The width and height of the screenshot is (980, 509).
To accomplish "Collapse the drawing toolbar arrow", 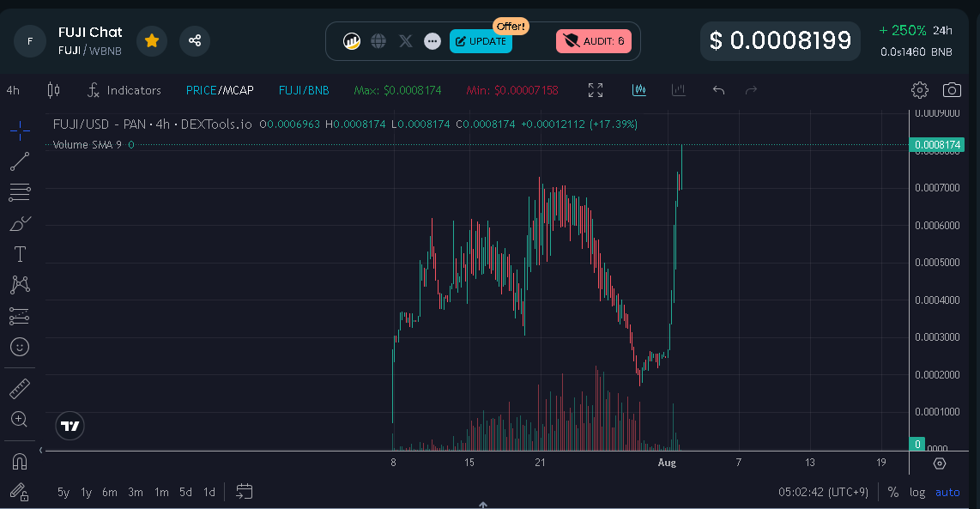I will point(40,450).
